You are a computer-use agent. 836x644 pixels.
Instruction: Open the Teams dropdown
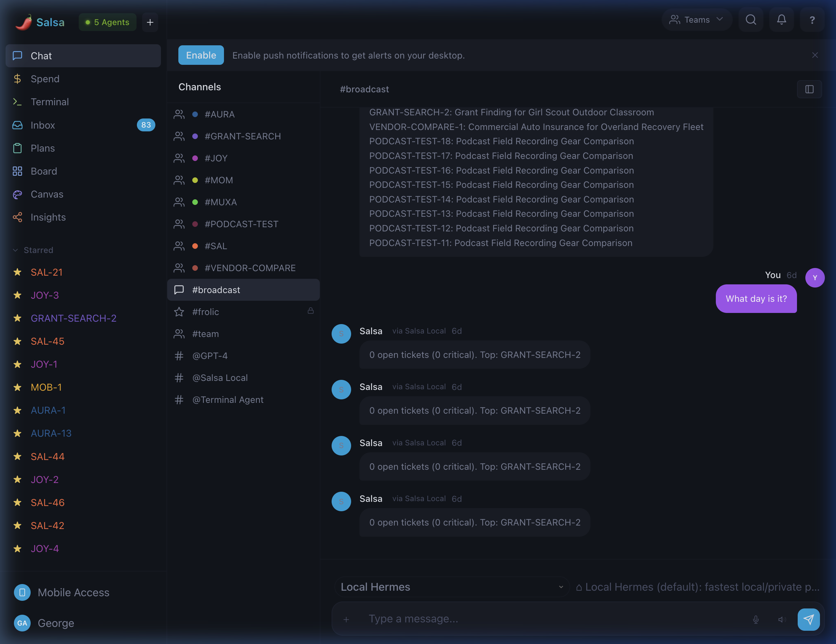[x=697, y=20]
